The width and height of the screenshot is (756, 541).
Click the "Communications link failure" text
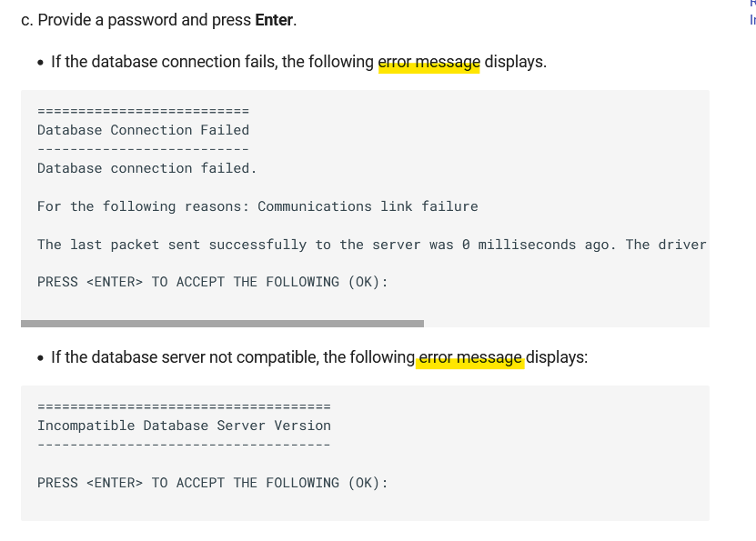(368, 206)
